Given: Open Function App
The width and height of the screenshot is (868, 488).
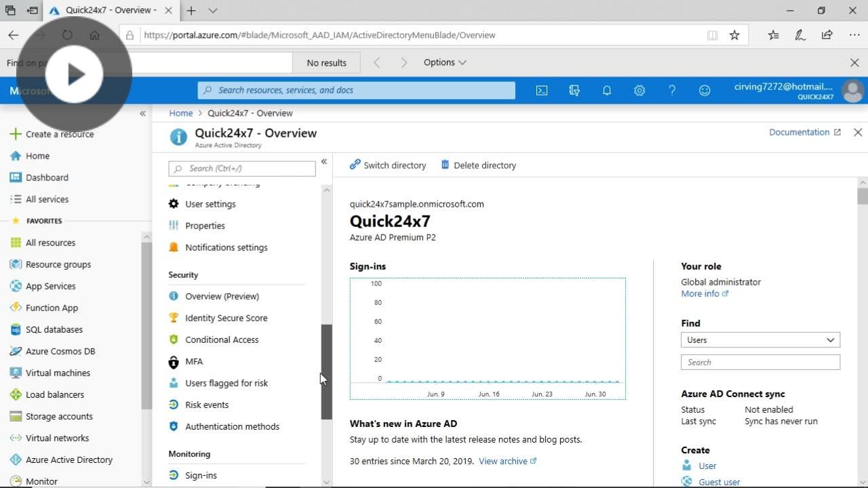Looking at the screenshot, I should [44, 308].
